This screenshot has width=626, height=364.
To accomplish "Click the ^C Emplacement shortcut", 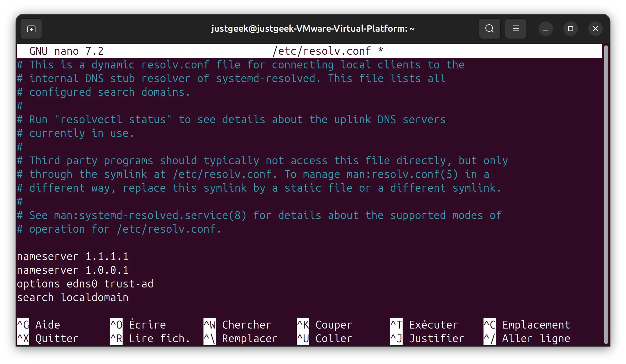I will point(527,325).
